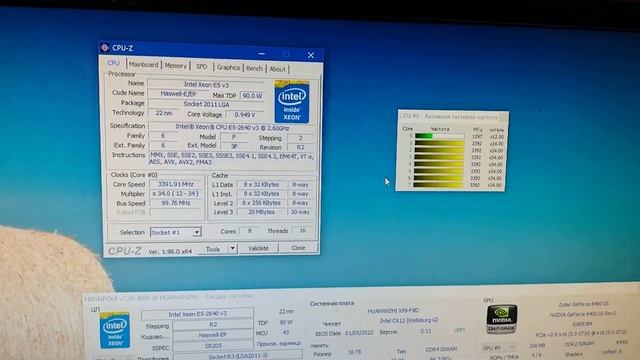The image size is (640, 360).
Task: Click the motherboard name 'HUANANZHI X99-F8D'
Action: click(393, 311)
